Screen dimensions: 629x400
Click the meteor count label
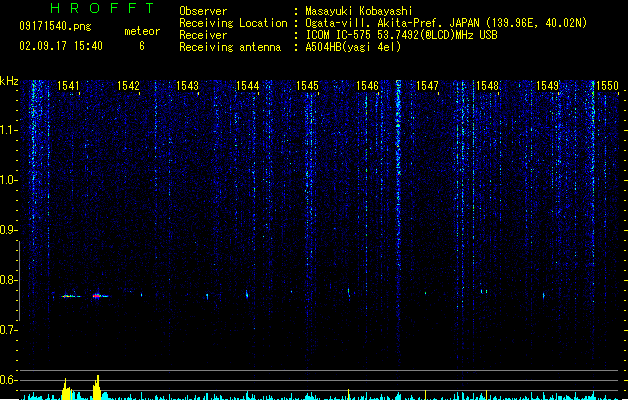tap(142, 31)
